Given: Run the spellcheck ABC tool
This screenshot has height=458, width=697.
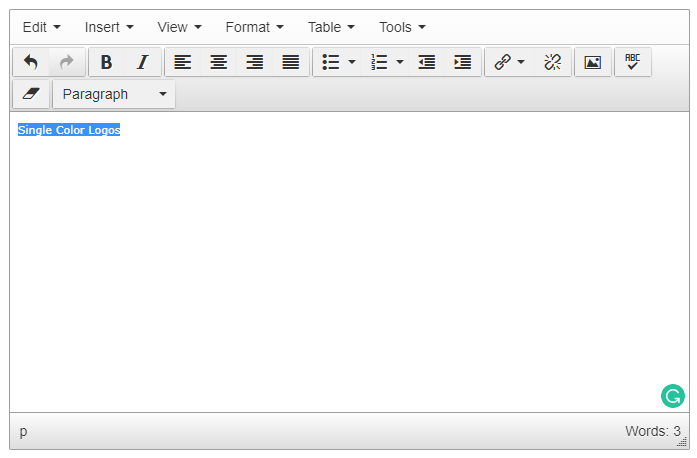Looking at the screenshot, I should (x=632, y=62).
